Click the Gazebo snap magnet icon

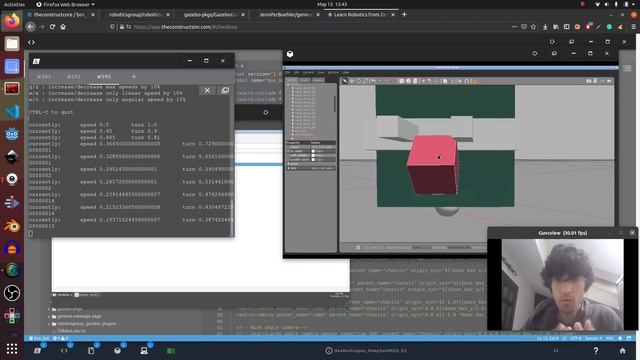pos(467,81)
